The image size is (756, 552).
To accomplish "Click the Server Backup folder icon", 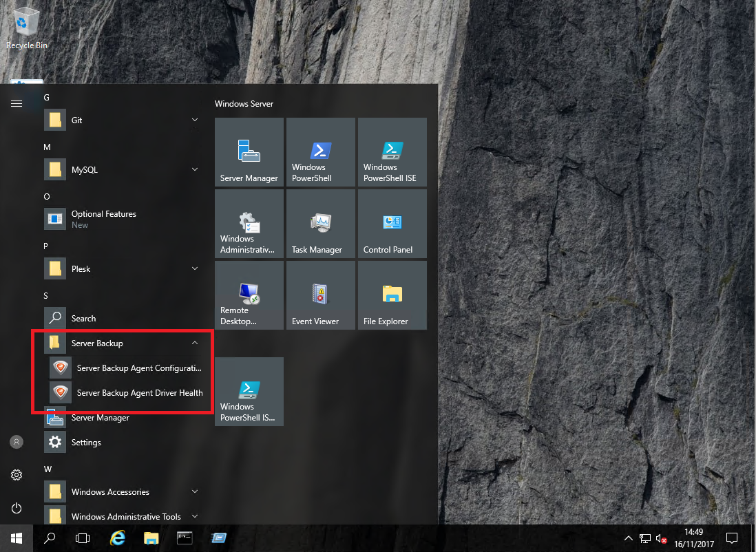I will pyautogui.click(x=55, y=343).
